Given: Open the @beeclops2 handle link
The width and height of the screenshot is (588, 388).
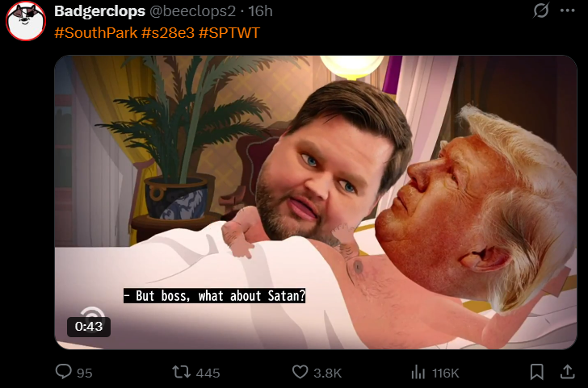Looking at the screenshot, I should coord(192,11).
